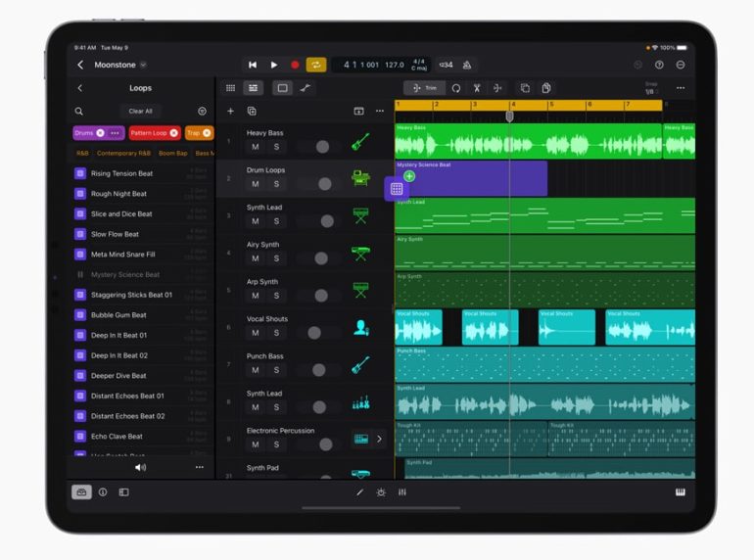Open the Drums tag more options
Image resolution: width=754 pixels, height=560 pixels.
pos(115,133)
